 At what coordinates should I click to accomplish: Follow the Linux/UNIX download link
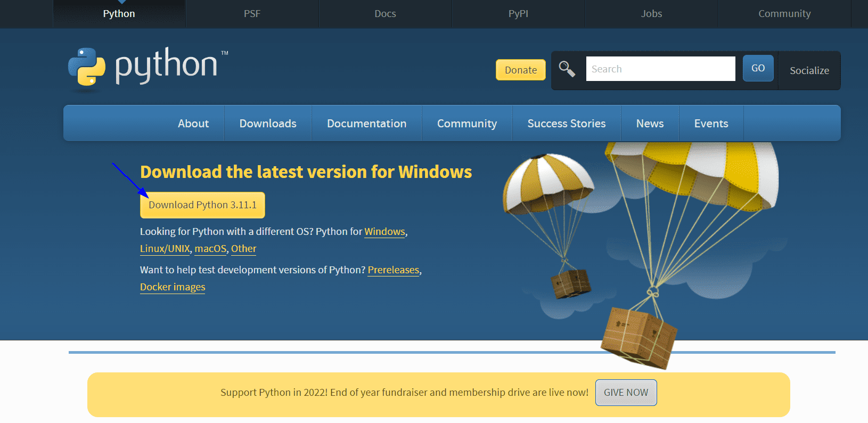coord(165,249)
